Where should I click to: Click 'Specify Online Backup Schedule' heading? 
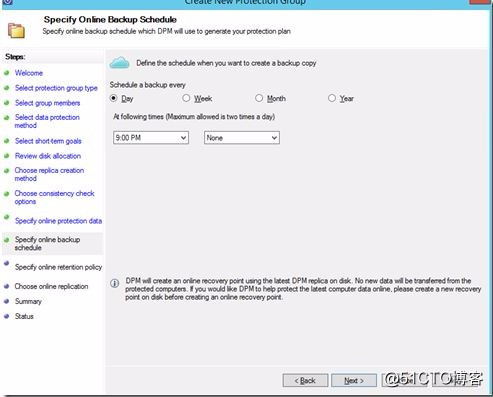click(110, 19)
